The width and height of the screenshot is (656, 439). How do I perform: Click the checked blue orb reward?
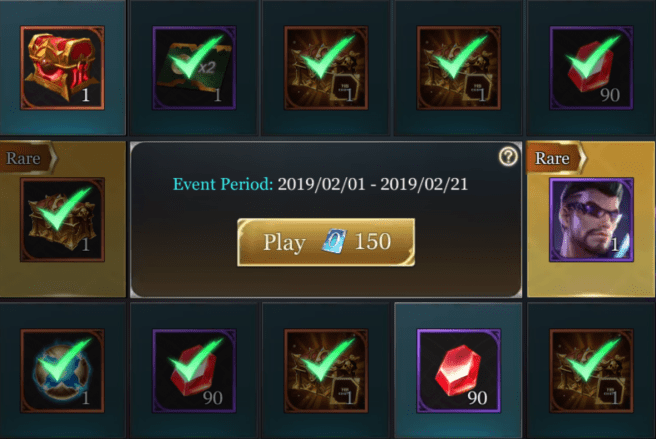pos(62,371)
